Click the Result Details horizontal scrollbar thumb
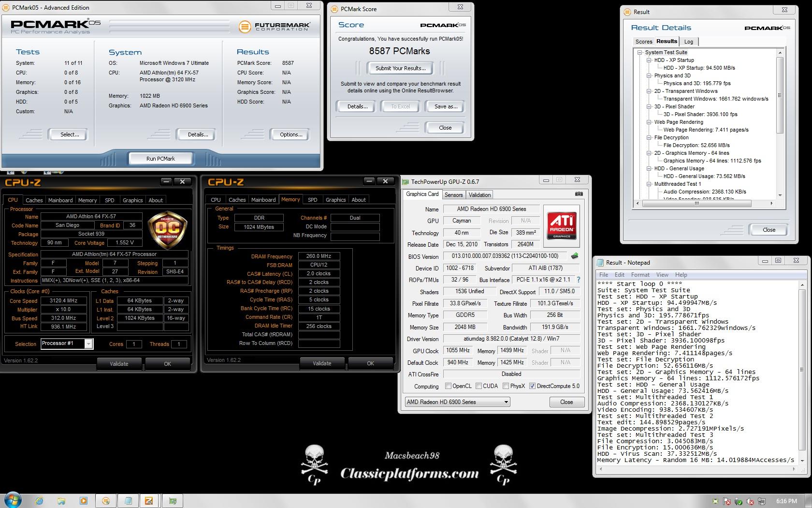Image resolution: width=812 pixels, height=508 pixels. pyautogui.click(x=697, y=204)
